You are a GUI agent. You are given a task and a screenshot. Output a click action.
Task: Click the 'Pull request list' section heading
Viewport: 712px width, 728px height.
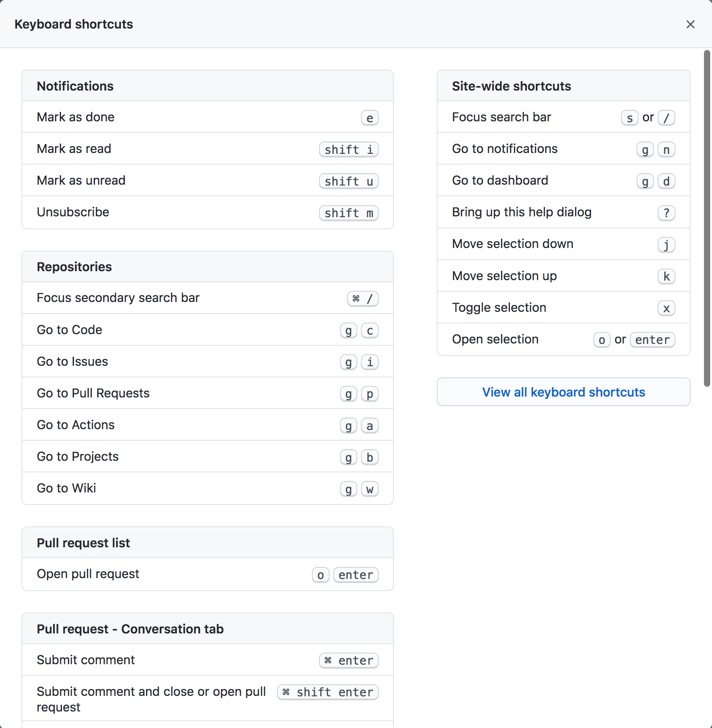point(83,543)
